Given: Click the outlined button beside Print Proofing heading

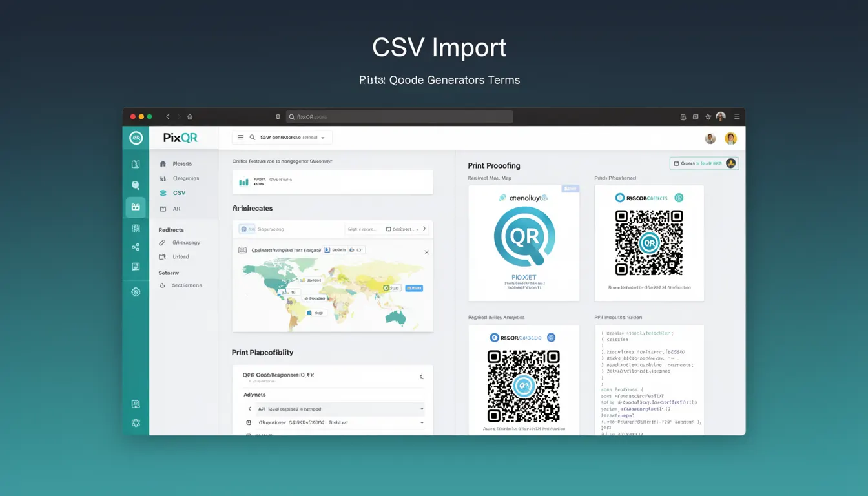Looking at the screenshot, I should pos(704,163).
